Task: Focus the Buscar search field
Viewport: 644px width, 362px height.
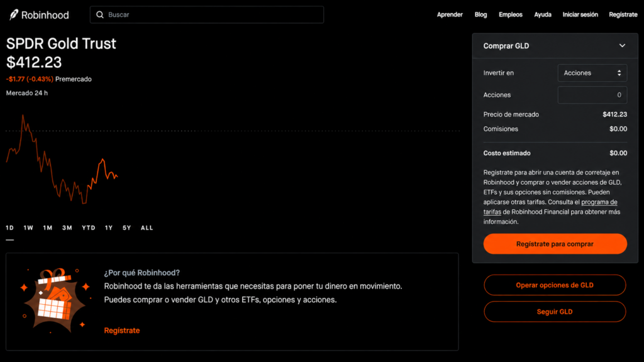Action: pyautogui.click(x=206, y=15)
